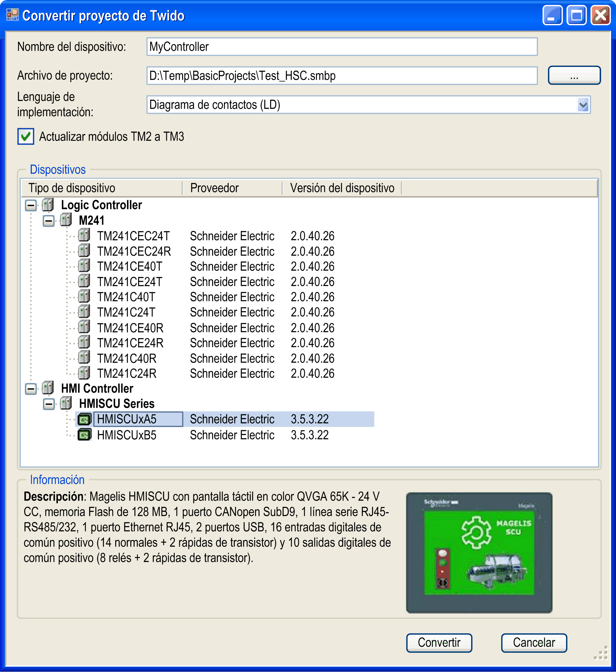Click the Logic Controller node icon
This screenshot has height=672, width=616.
[48, 205]
